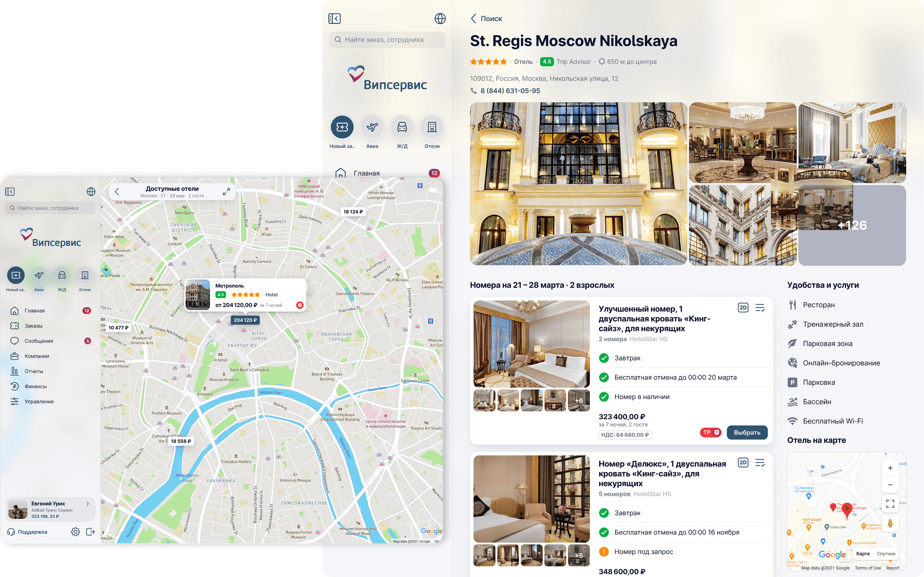Open the hotel lobby photo

click(742, 143)
